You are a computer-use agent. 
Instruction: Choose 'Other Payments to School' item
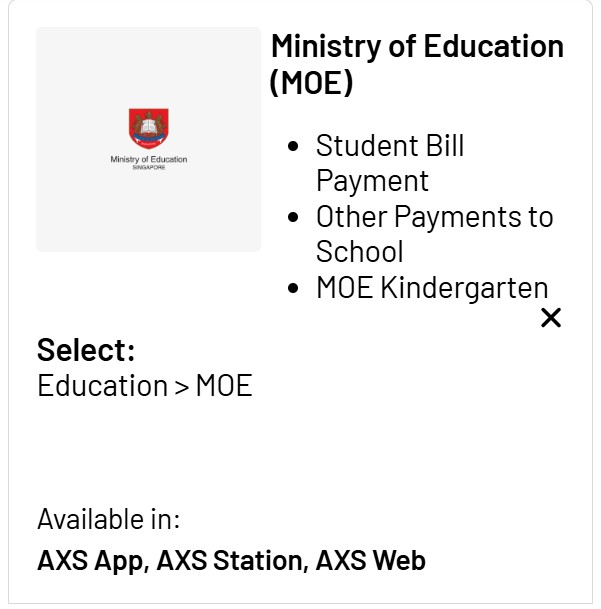click(x=434, y=233)
